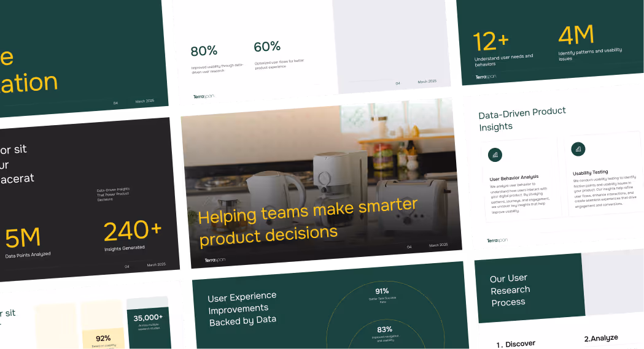Screen dimensions: 644x349
Task: Select the '35,000+' figure on the green card
Action: [148, 318]
